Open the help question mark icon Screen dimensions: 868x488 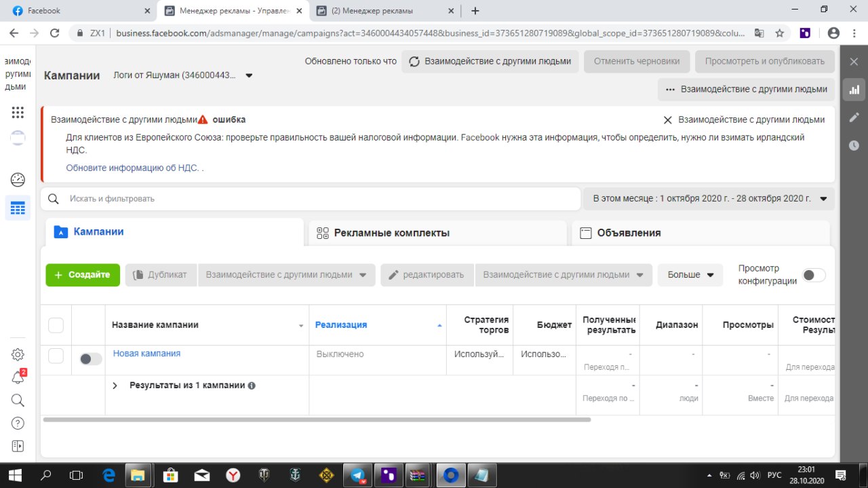(x=18, y=423)
